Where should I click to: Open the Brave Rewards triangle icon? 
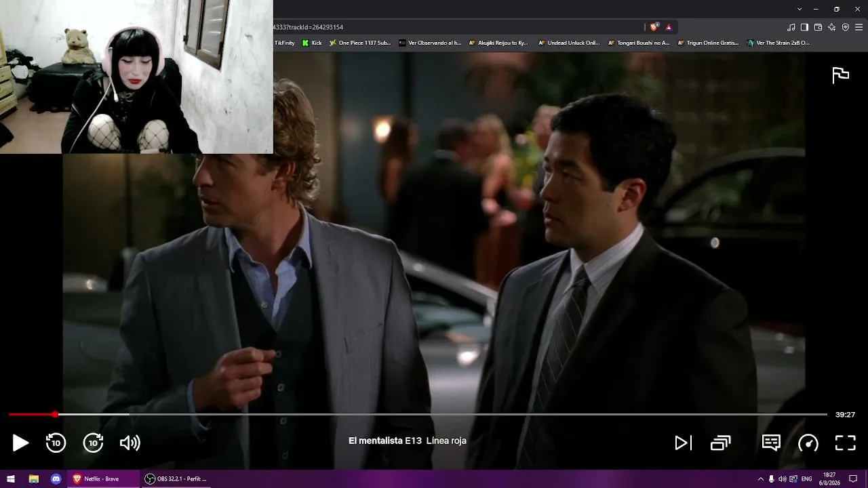click(x=669, y=27)
